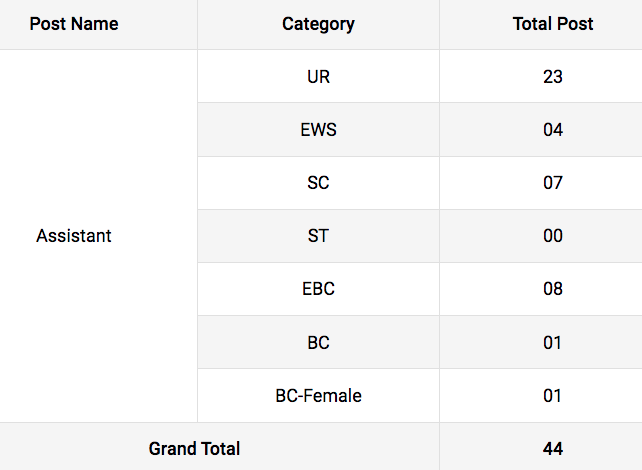Select the EWS category cell
Screen dimensions: 642x470
[318, 130]
